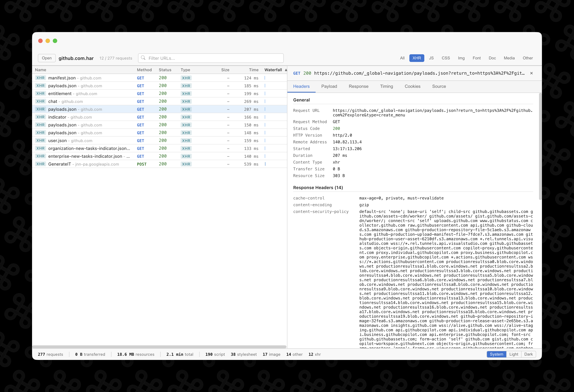Sort requests by Size column header

pos(225,70)
